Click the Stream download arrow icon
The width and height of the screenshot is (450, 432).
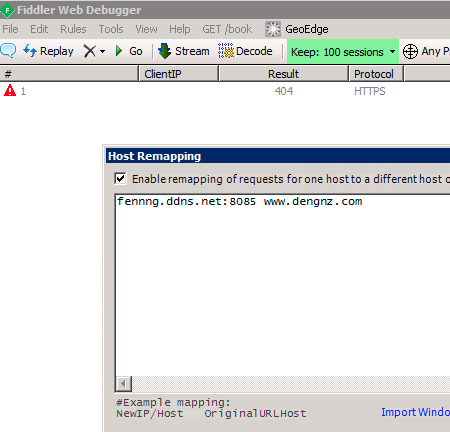click(x=164, y=51)
